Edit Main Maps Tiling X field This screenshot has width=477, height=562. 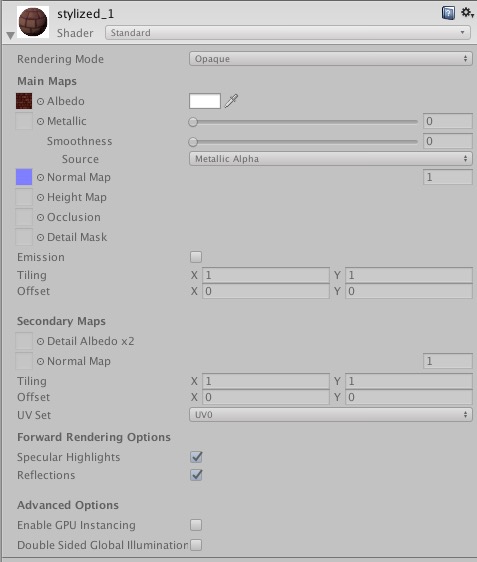(266, 275)
